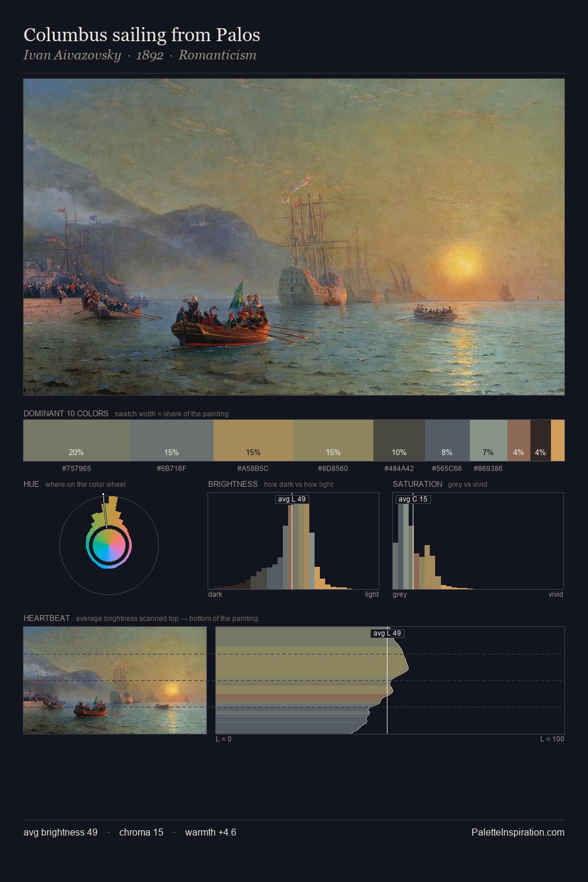
Task: Click the 8% slate swatch #565C66
Action: 447,440
